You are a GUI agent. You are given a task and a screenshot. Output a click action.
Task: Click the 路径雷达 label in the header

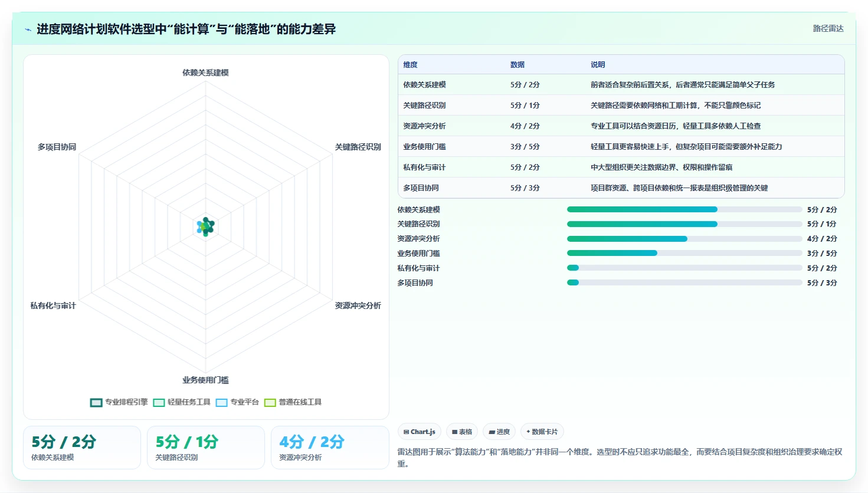pyautogui.click(x=828, y=28)
